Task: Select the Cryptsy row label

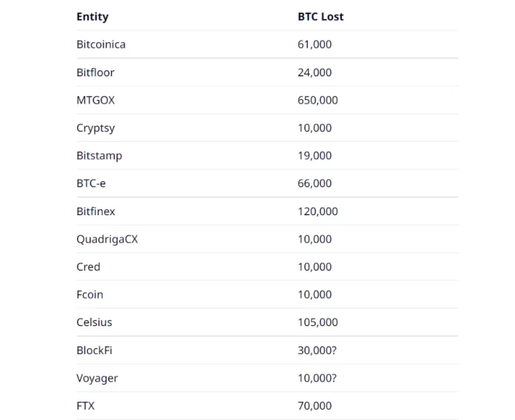Action: 95,128
